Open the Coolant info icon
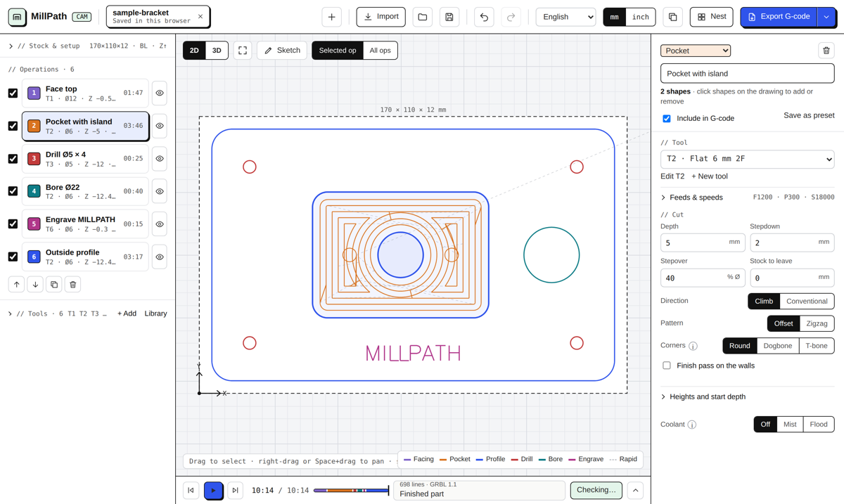Viewport: 844px width, 504px height. (x=692, y=425)
